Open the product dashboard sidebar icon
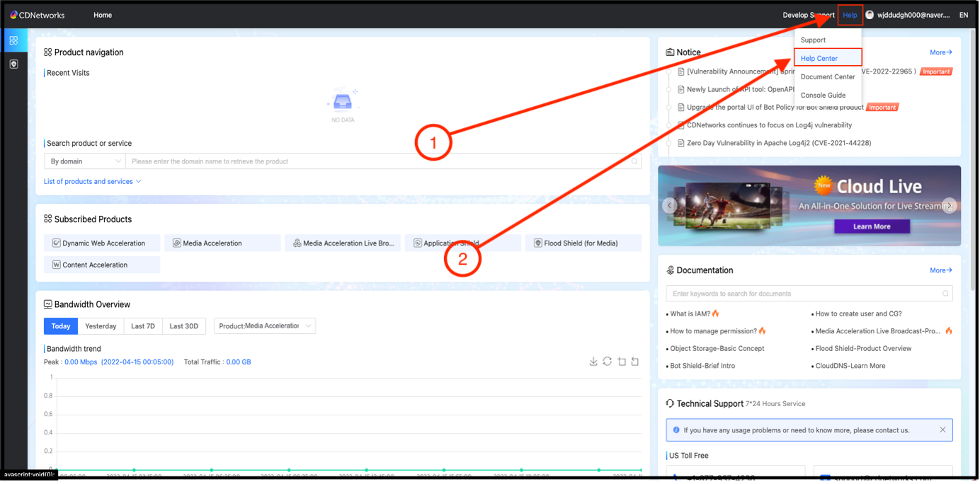The image size is (980, 484). click(x=13, y=40)
